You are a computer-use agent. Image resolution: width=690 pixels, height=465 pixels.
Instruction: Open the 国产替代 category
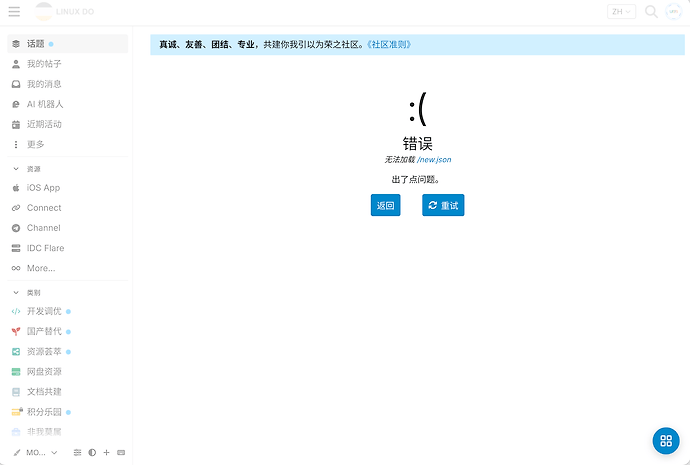[67, 331]
